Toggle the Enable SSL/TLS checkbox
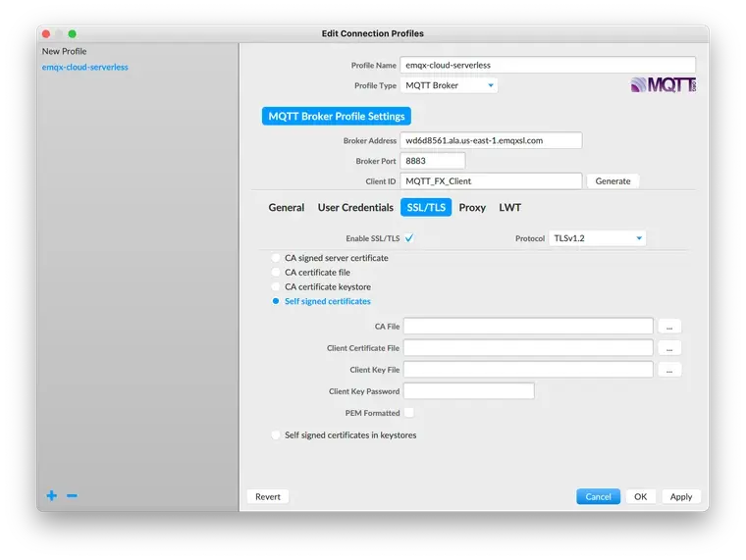The width and height of the screenshot is (746, 560). pyautogui.click(x=409, y=238)
